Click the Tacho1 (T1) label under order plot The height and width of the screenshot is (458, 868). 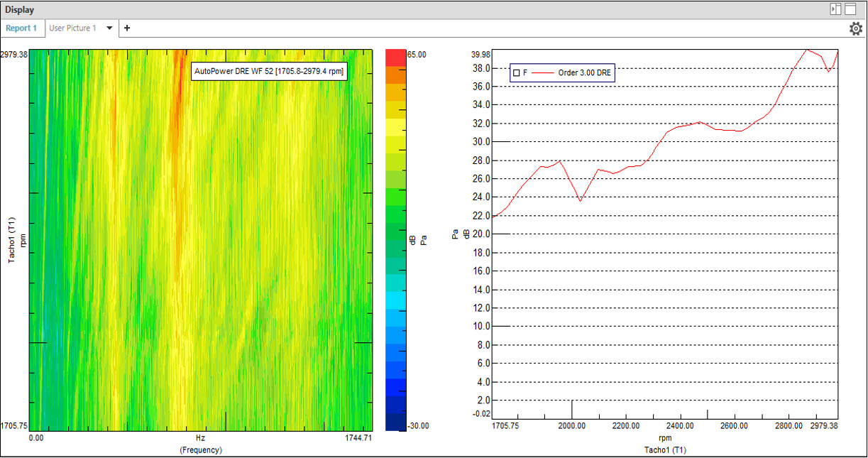(x=664, y=449)
